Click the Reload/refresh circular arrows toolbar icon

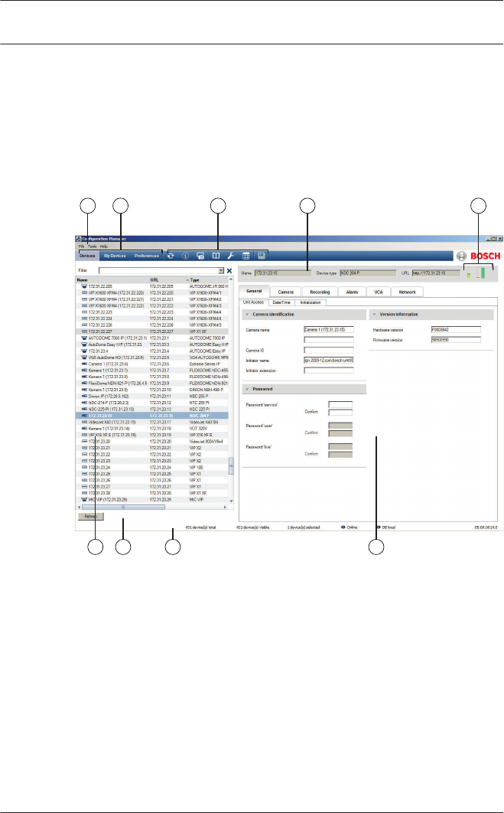(x=171, y=256)
